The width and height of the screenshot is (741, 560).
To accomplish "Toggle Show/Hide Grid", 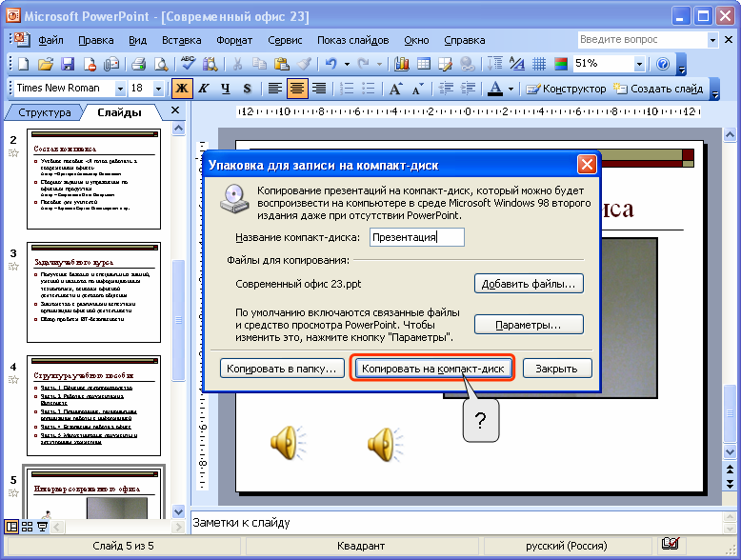I will click(539, 64).
